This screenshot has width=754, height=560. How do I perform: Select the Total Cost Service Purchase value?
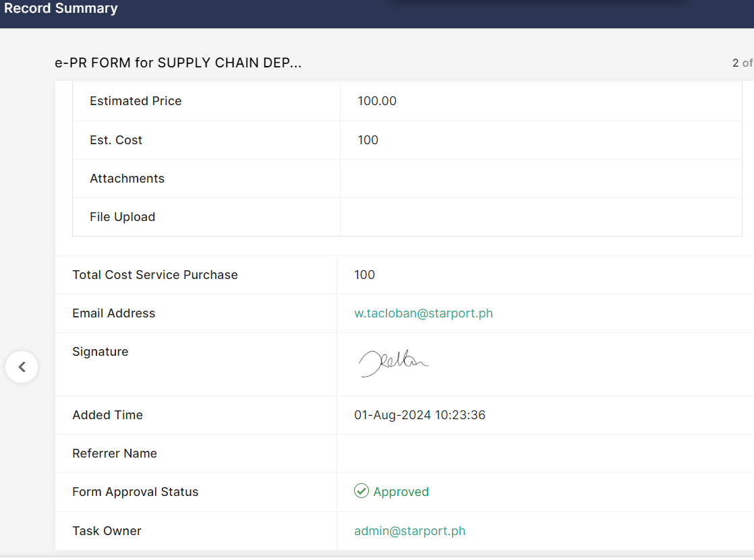click(x=364, y=275)
